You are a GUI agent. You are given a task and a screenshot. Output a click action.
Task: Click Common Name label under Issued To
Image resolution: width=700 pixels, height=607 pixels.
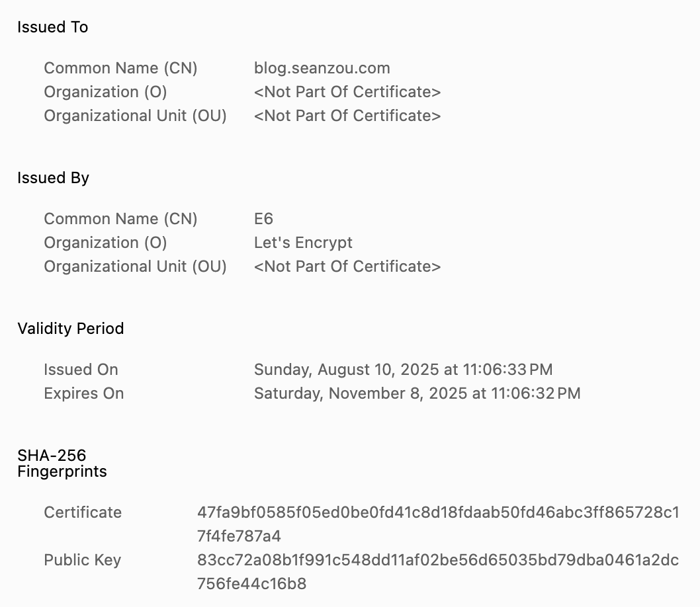(x=120, y=68)
